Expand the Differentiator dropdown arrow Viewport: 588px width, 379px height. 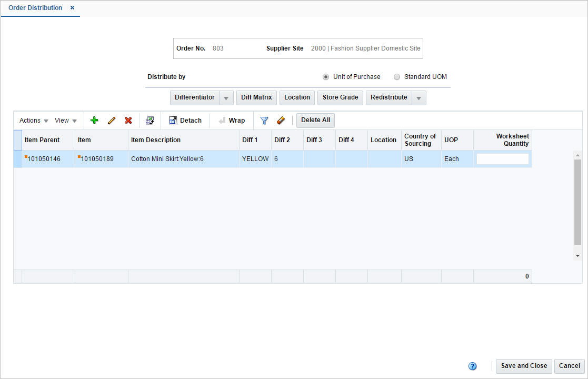[x=226, y=97]
